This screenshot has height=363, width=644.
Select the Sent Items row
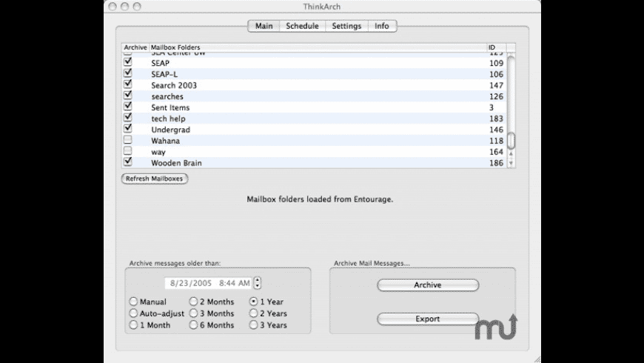point(296,107)
